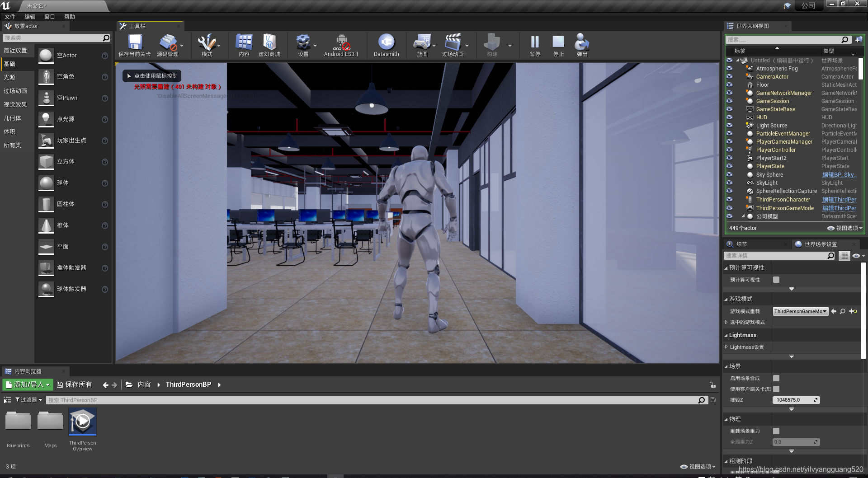Open the Blueprints (蓝图) toolbar icon
This screenshot has height=478, width=868.
422,42
